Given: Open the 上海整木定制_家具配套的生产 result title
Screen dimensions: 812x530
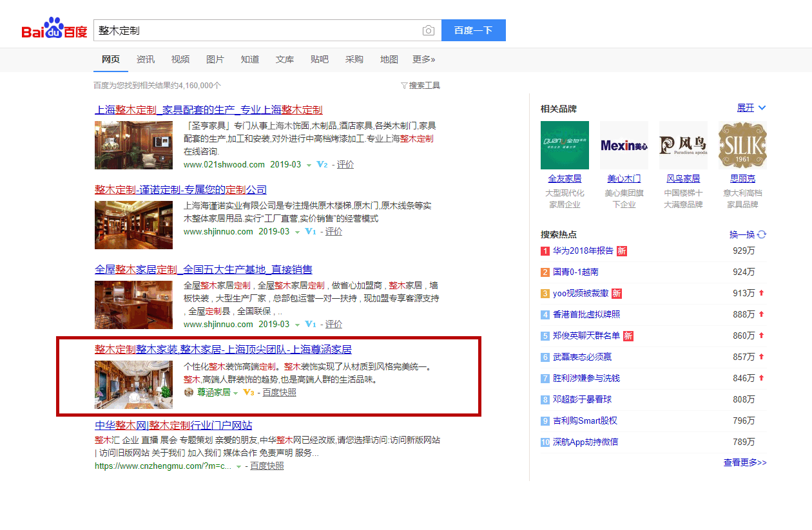Looking at the screenshot, I should tap(209, 109).
